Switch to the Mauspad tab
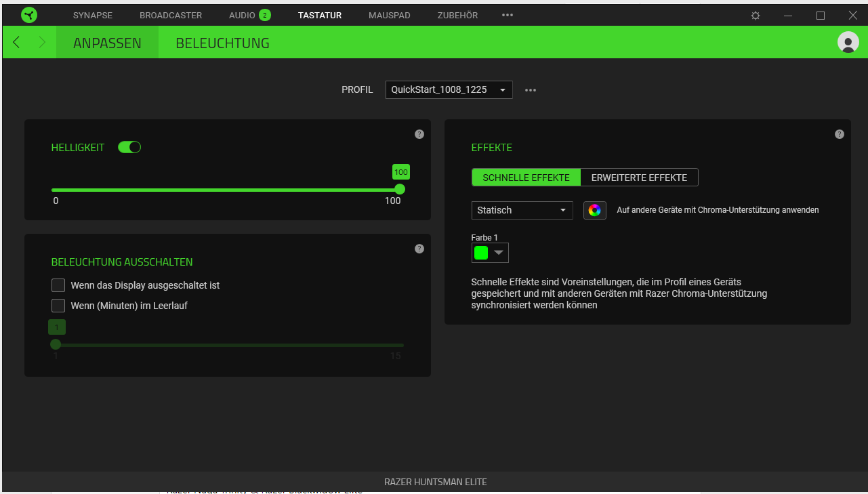The height and width of the screenshot is (494, 868). tap(390, 15)
